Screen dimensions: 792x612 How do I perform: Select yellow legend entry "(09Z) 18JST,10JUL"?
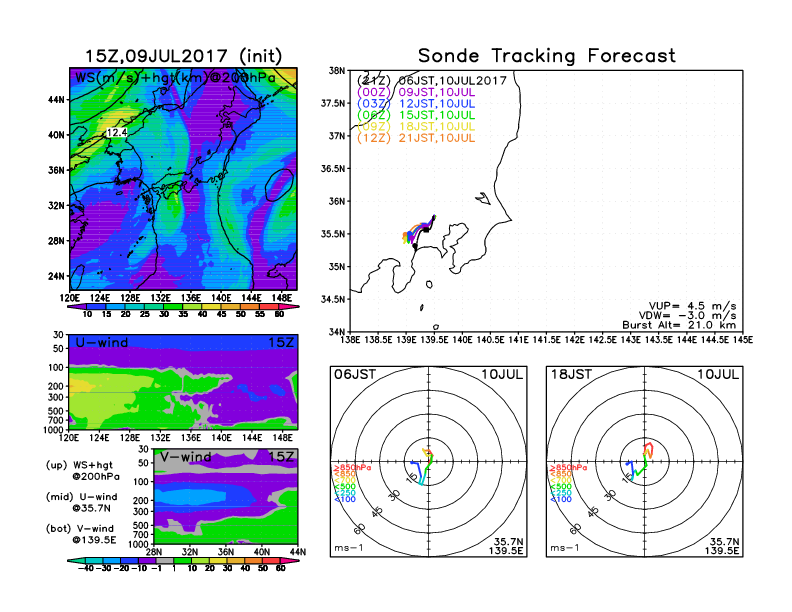(416, 127)
